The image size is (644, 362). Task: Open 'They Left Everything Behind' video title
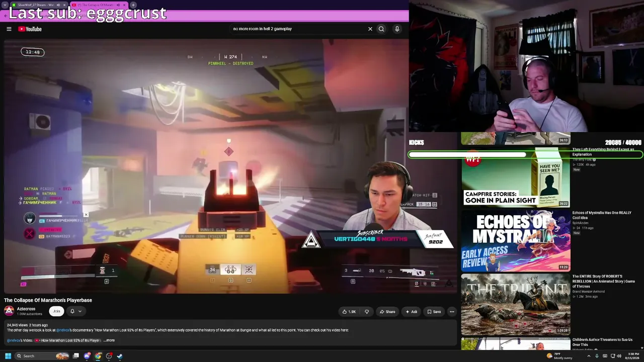(603, 152)
